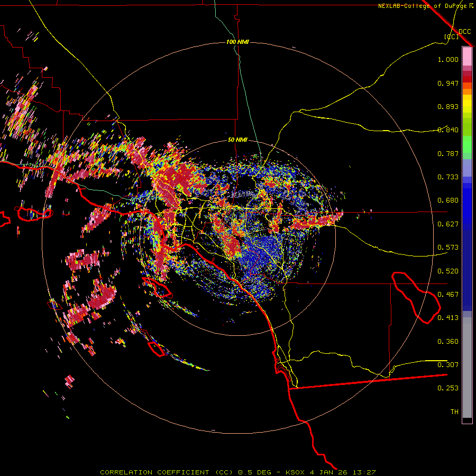Click the 0.253 legend value

(x=448, y=388)
